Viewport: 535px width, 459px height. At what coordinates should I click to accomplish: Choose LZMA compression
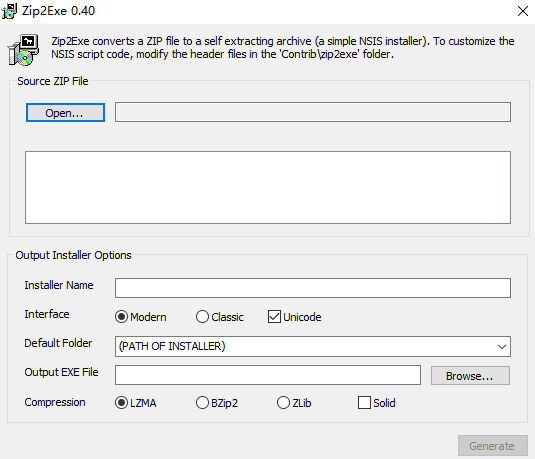(136, 403)
